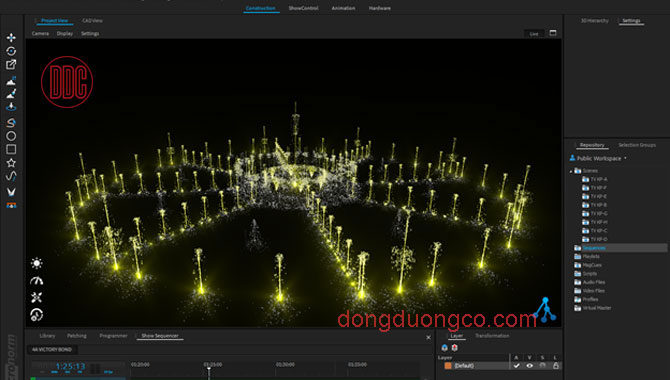Toggle the Default layer's active checkmark
Image resolution: width=670 pixels, height=380 pixels.
pyautogui.click(x=517, y=365)
